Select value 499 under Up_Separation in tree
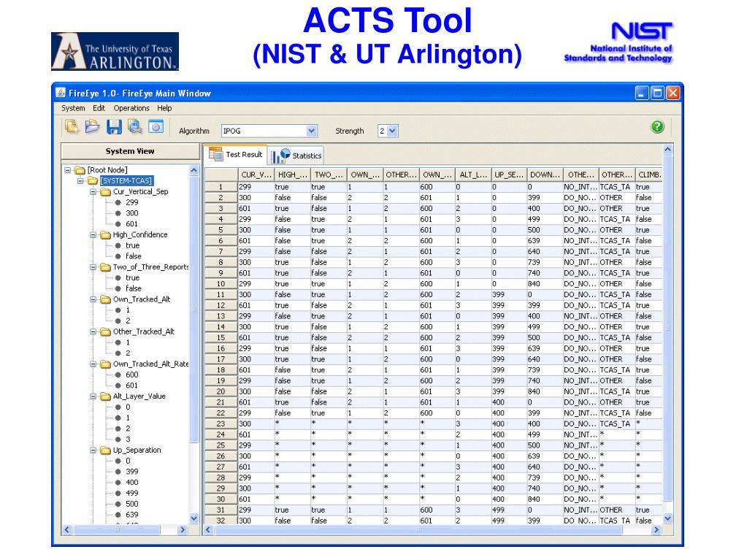 (x=132, y=494)
